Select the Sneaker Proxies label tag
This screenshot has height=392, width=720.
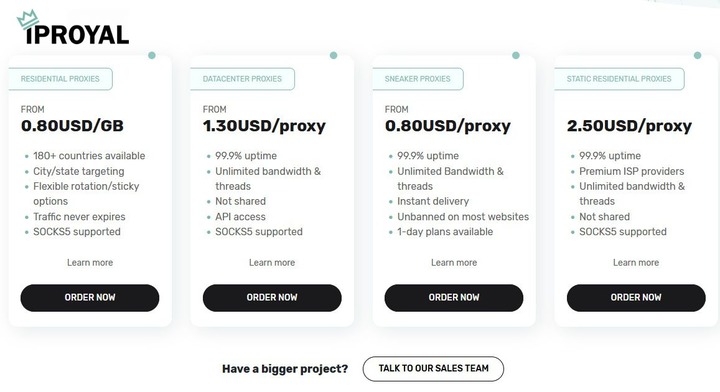pyautogui.click(x=418, y=79)
